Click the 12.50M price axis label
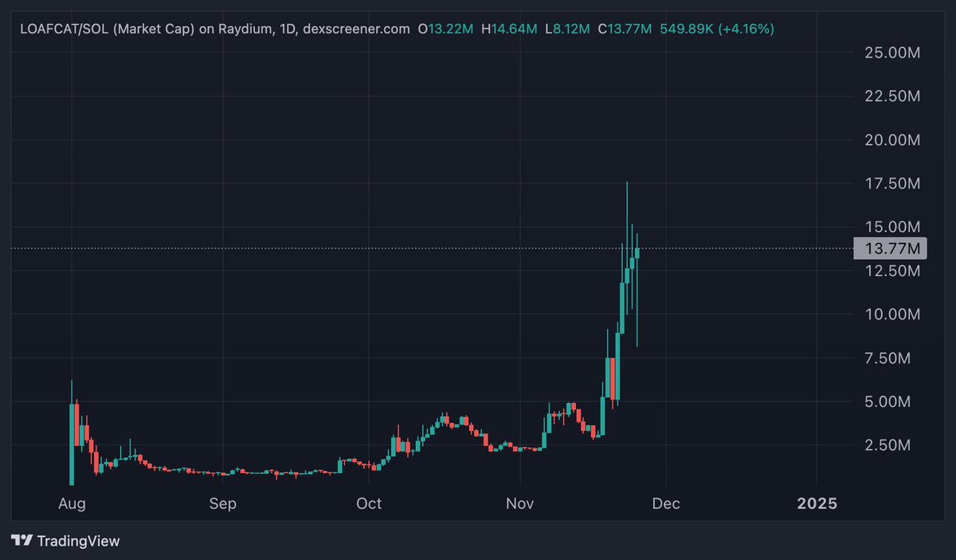The width and height of the screenshot is (956, 560). 892,271
